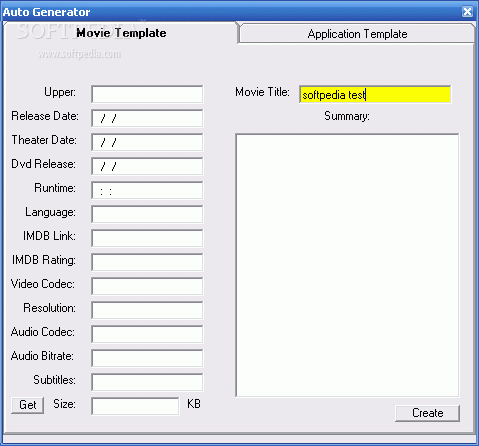The image size is (479, 446).
Task: Click the Language input box
Action: [147, 214]
